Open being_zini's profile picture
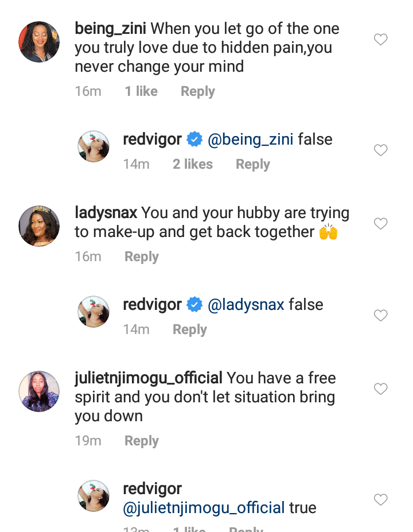Screen dimensions: 413x532 pyautogui.click(x=39, y=42)
